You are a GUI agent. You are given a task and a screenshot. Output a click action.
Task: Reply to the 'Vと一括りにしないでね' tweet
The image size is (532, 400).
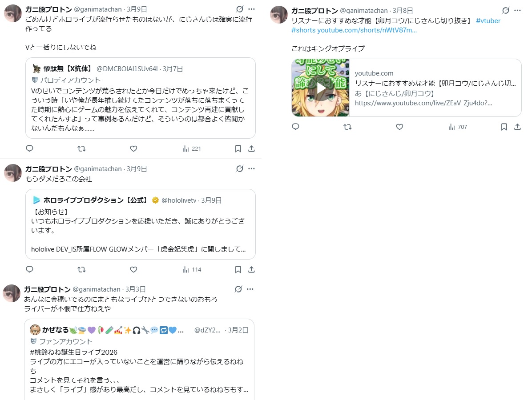pyautogui.click(x=29, y=148)
